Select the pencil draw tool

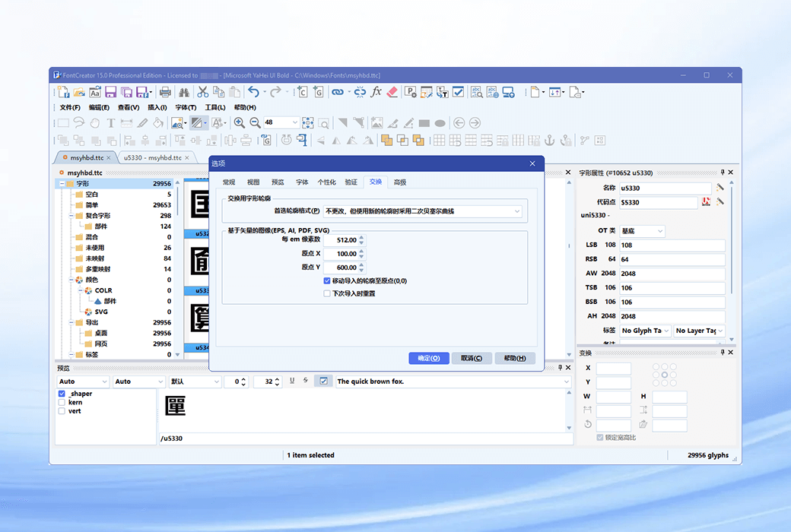(143, 122)
